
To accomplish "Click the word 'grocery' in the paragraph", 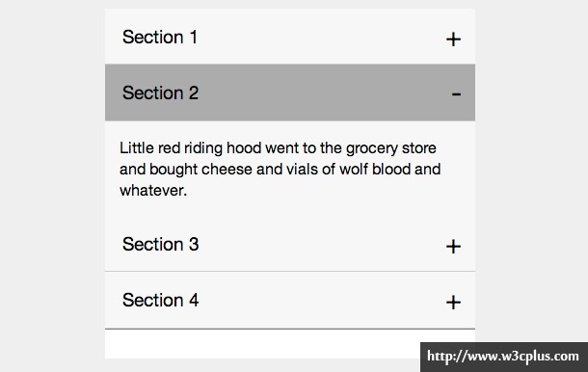I will pos(372,148).
